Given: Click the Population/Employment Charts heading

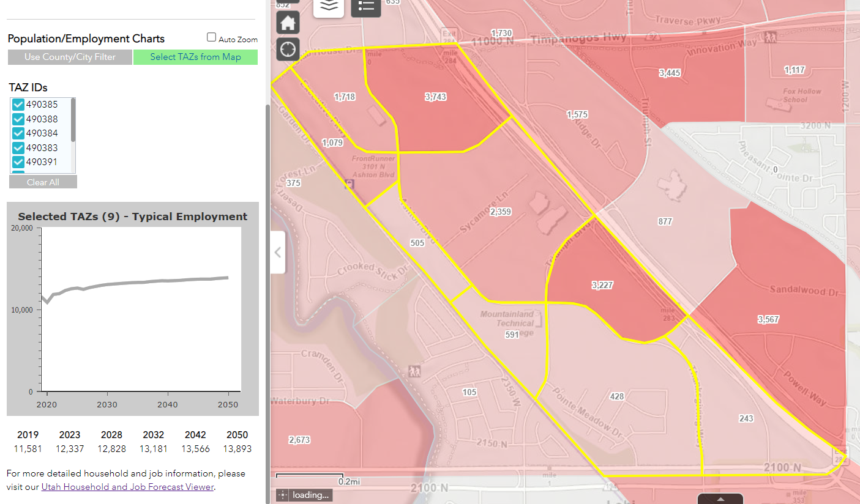Looking at the screenshot, I should coord(86,39).
